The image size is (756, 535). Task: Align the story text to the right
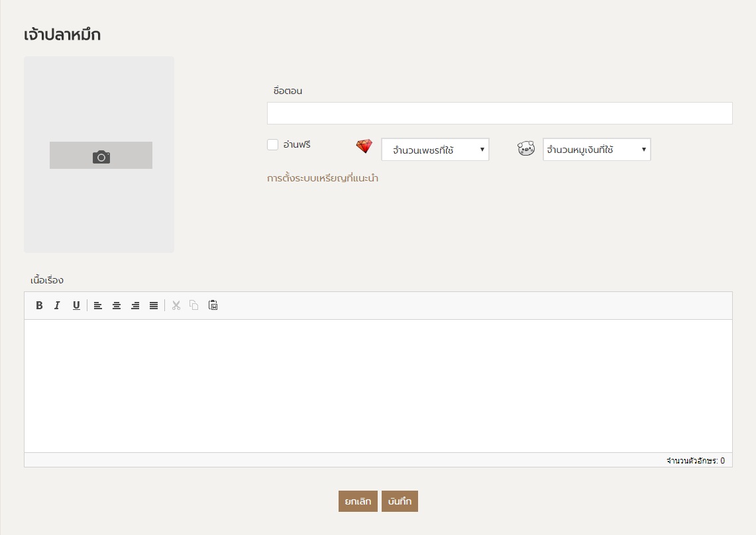click(135, 305)
